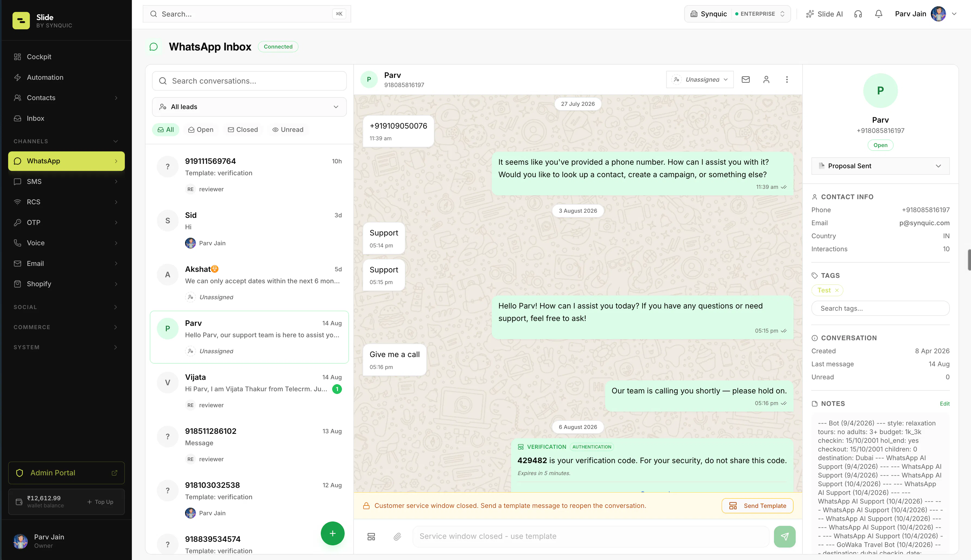This screenshot has height=560, width=971.
Task: Select the Closed filter tab
Action: (x=243, y=130)
